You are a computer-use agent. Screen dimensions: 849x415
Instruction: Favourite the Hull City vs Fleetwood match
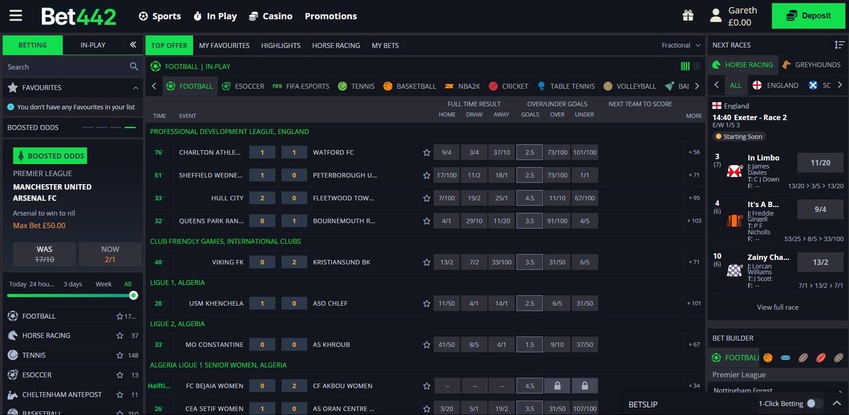point(426,198)
